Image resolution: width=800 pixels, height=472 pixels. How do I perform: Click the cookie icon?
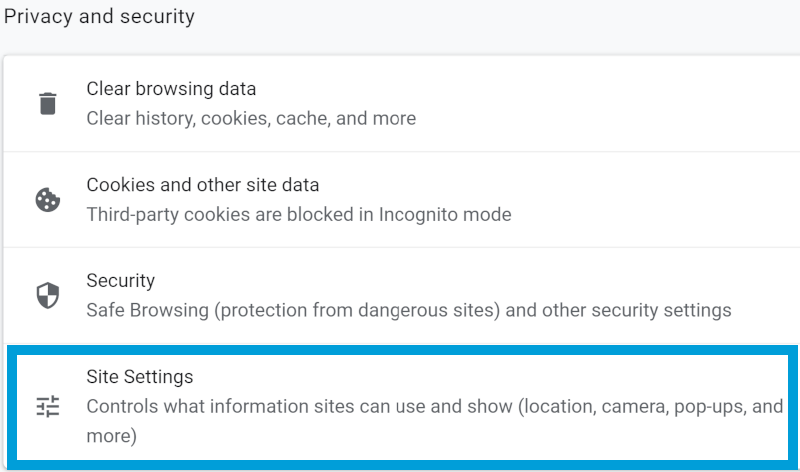tap(47, 200)
